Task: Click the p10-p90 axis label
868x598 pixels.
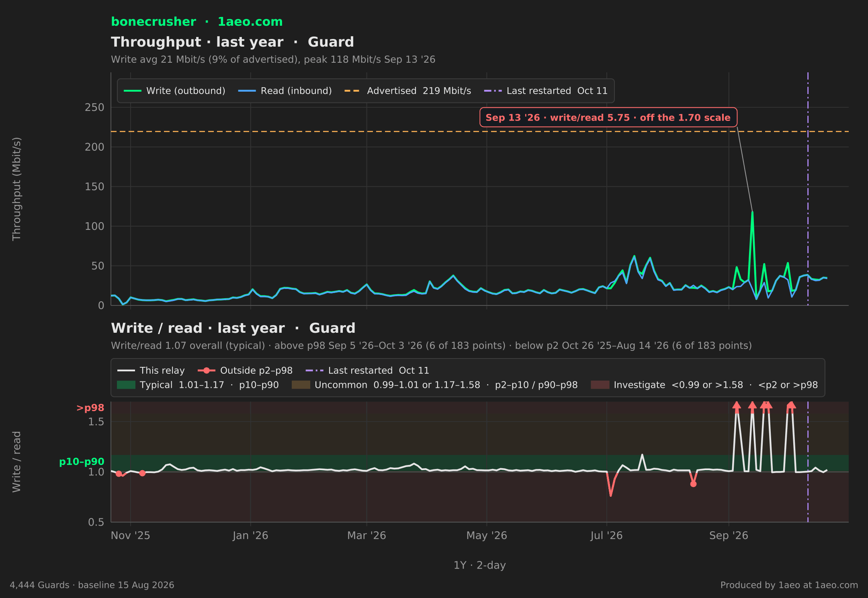Action: click(82, 462)
